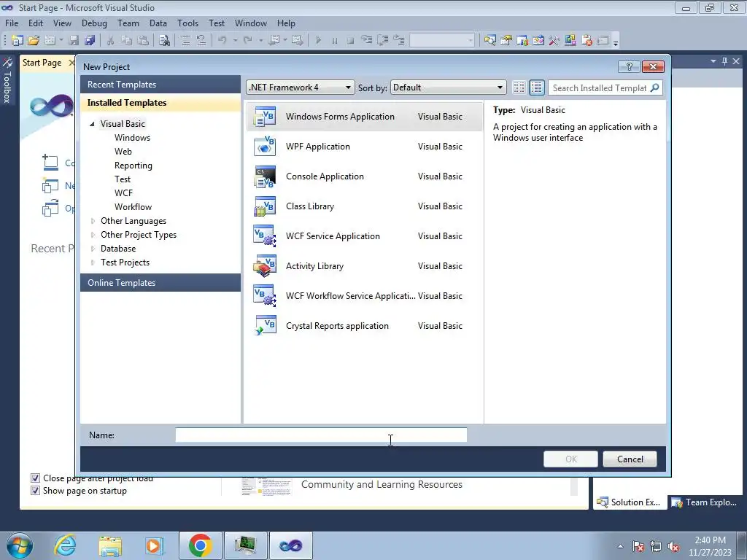The height and width of the screenshot is (560, 747).
Task: Click the Cut toolbar icon
Action: [110, 41]
